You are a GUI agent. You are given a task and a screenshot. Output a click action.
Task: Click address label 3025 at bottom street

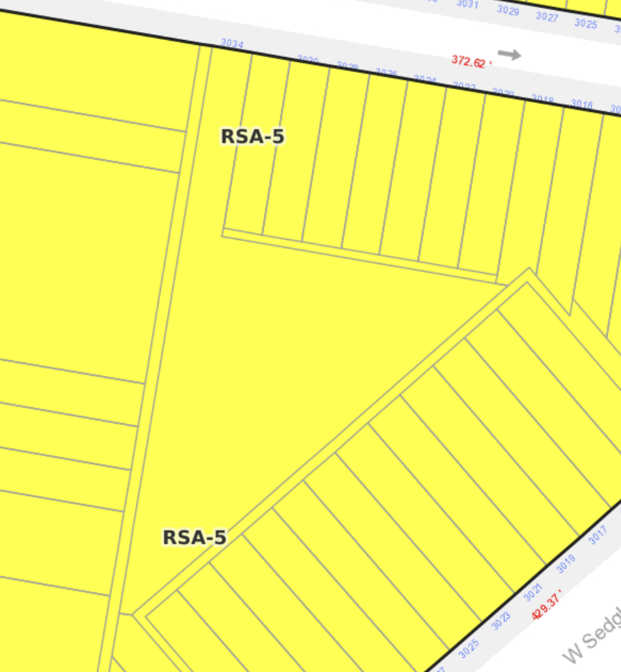(468, 648)
